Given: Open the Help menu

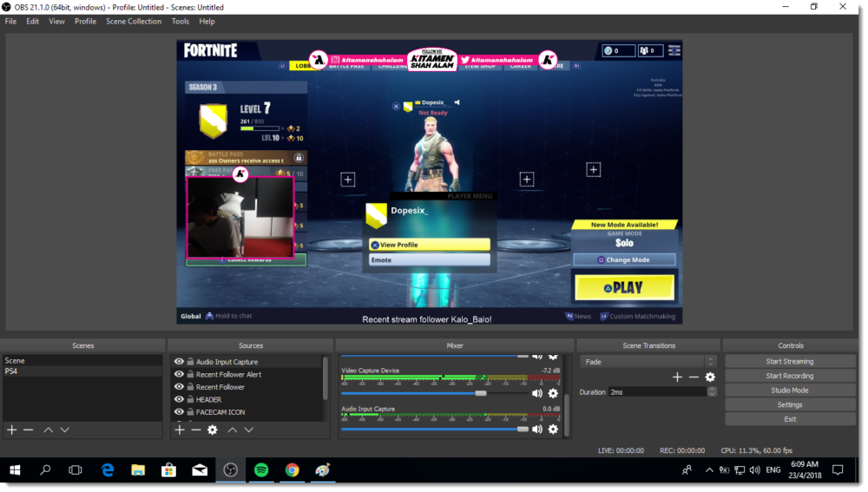Looking at the screenshot, I should click(207, 22).
